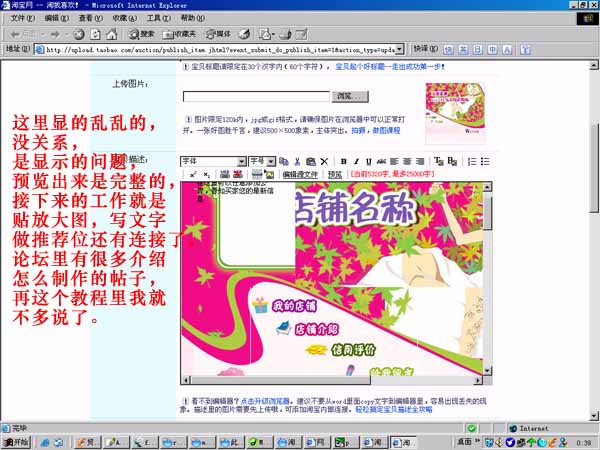Image resolution: width=600 pixels, height=450 pixels.
Task: Open the background color picker icon
Action: (x=452, y=161)
